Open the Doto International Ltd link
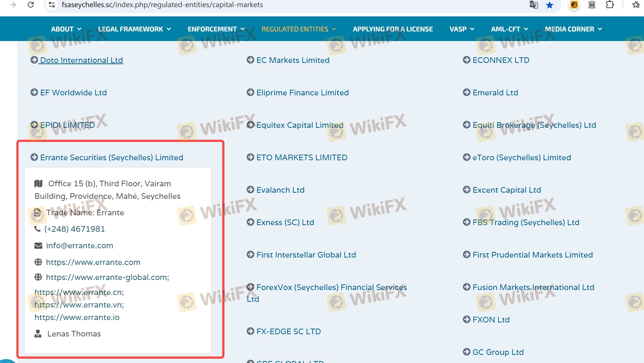Viewport: 644px width, 363px height. [81, 60]
